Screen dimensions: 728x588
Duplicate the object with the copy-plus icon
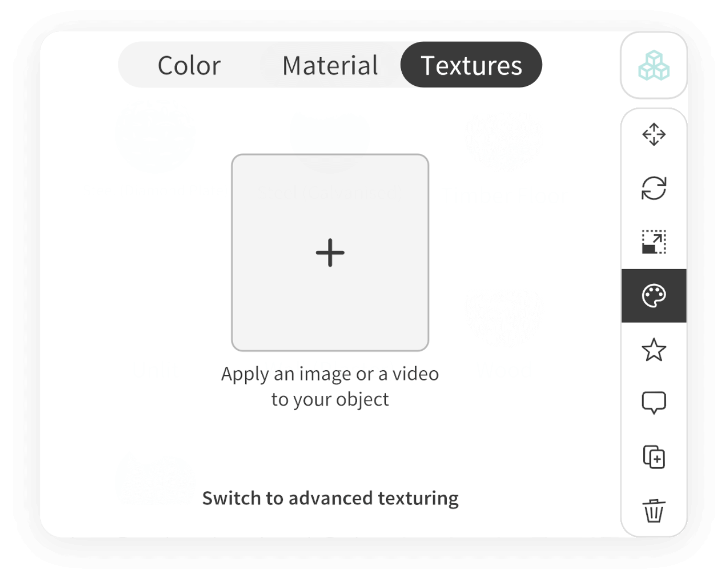pyautogui.click(x=654, y=457)
